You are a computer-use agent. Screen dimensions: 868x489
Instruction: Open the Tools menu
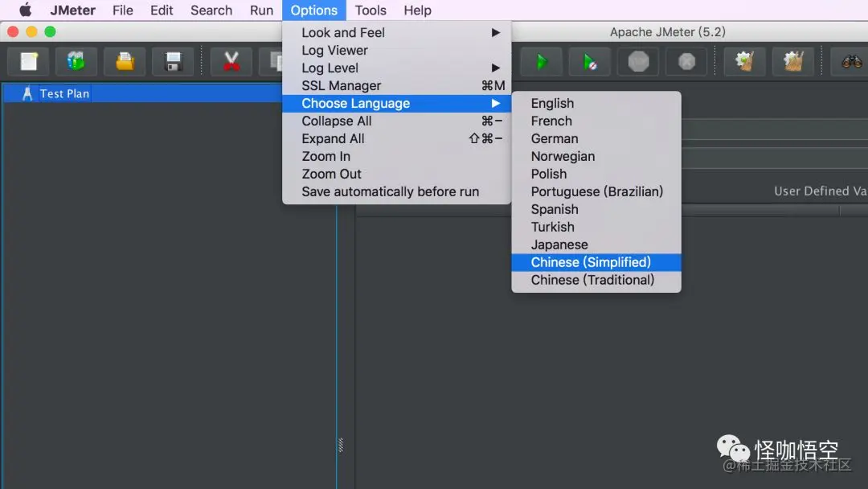[371, 10]
